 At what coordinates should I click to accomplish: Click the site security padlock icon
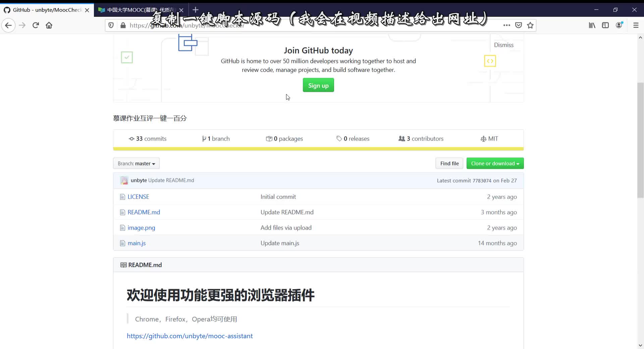point(123,25)
